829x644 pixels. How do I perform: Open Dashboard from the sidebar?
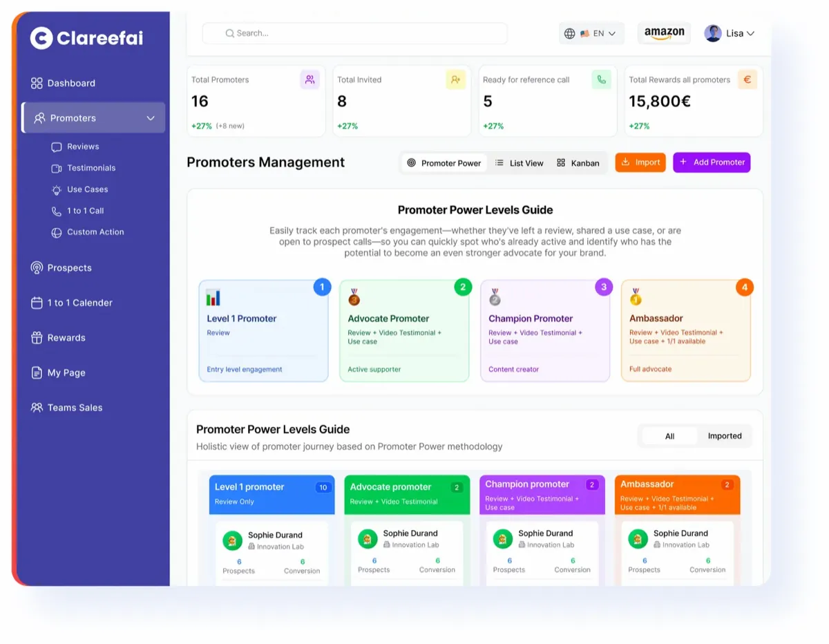coord(64,83)
